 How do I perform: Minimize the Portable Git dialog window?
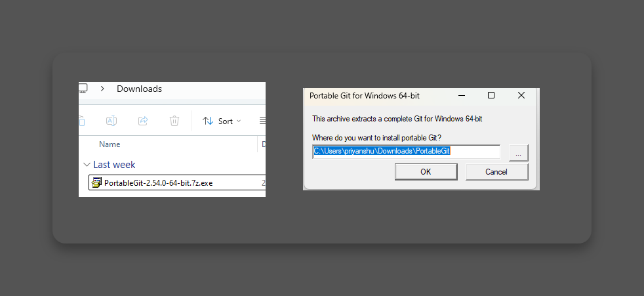coord(462,96)
